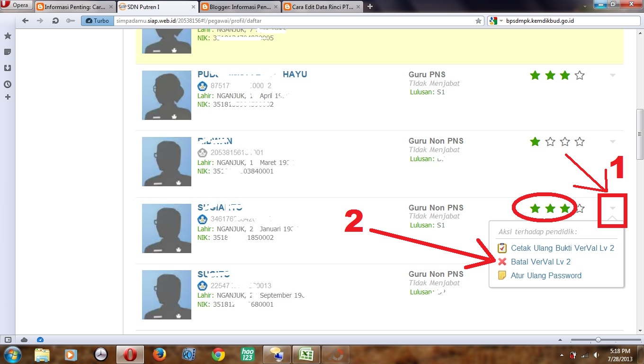Choose Atur Ulang Password option
This screenshot has width=644, height=364.
[546, 275]
